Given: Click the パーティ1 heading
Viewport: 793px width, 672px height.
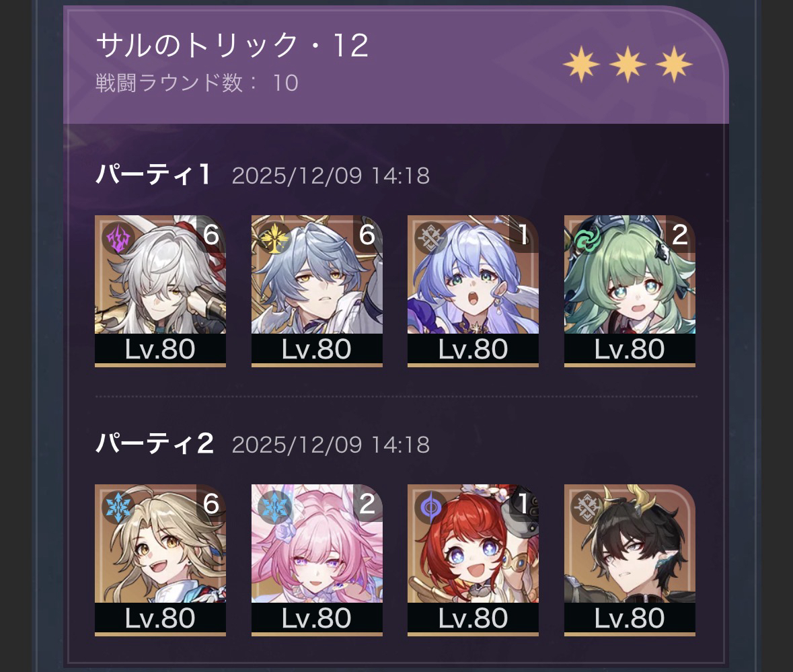Looking at the screenshot, I should pyautogui.click(x=153, y=175).
